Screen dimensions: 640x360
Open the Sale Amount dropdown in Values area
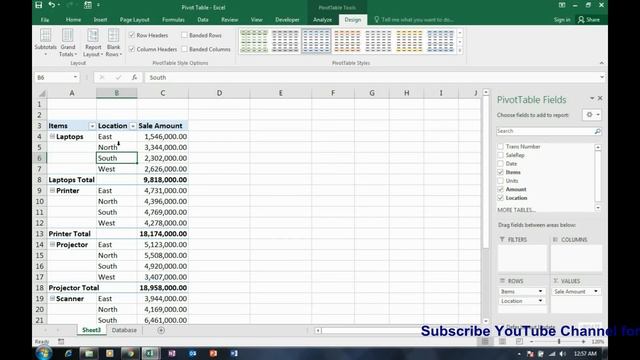596,291
